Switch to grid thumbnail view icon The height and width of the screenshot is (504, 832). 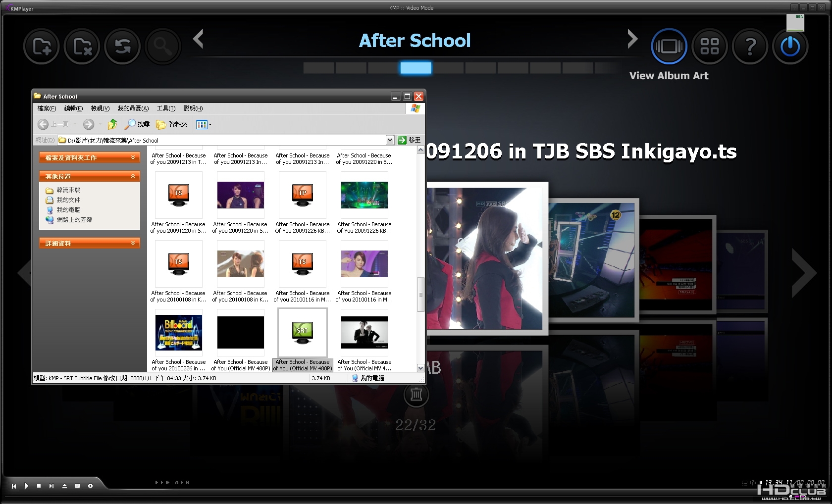click(709, 47)
